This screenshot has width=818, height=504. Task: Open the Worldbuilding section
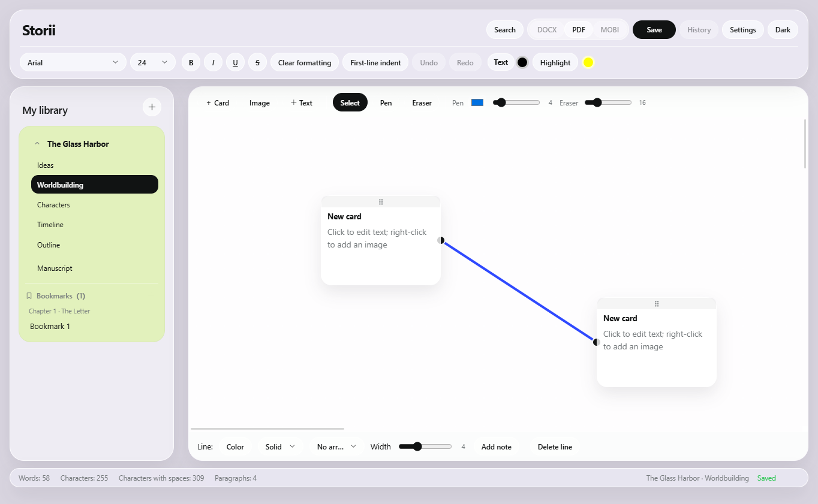point(95,185)
